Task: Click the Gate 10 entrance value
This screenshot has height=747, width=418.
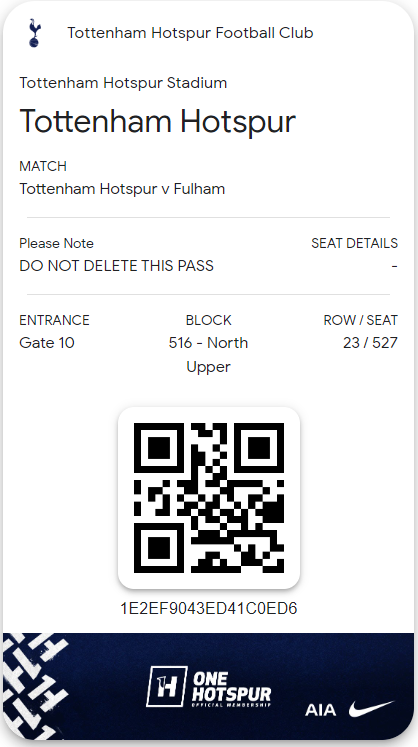Action: click(x=47, y=343)
